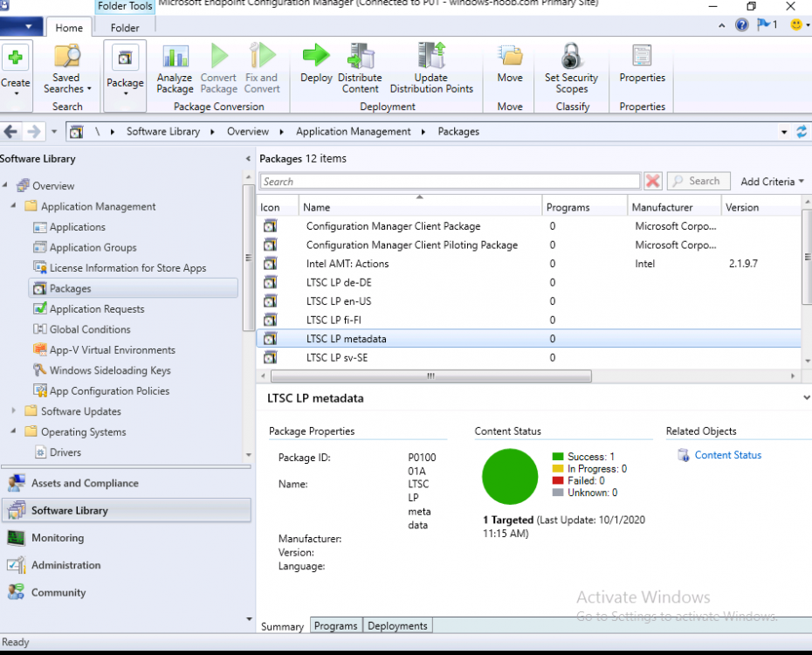Open the blue application menu button
Image resolution: width=812 pixels, height=655 pixels.
tap(23, 26)
